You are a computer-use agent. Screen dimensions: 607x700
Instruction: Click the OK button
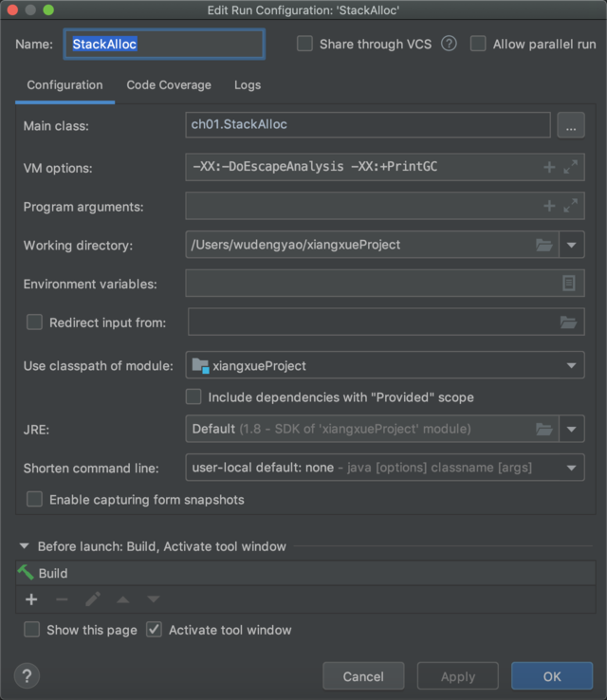point(552,676)
